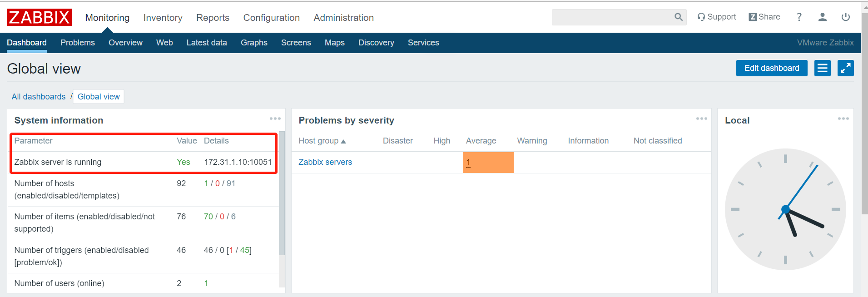Open the user profile icon
The width and height of the screenshot is (868, 297).
[x=822, y=17]
